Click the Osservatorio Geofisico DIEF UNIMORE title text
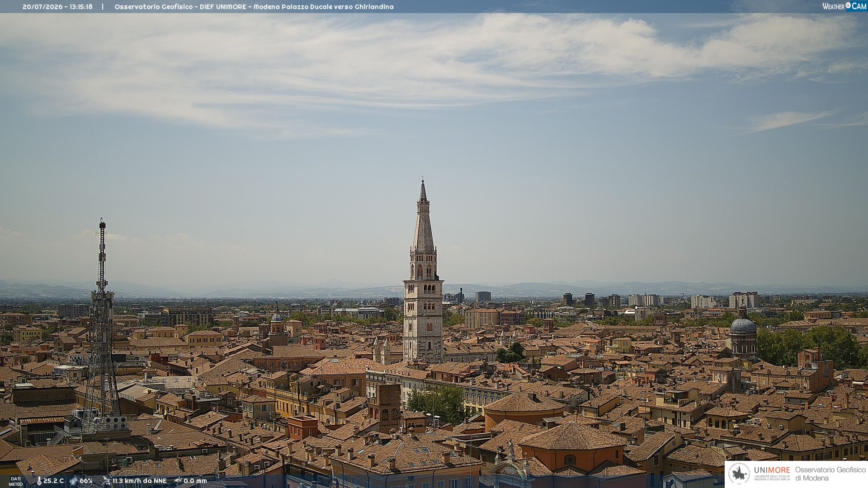 pyautogui.click(x=254, y=7)
